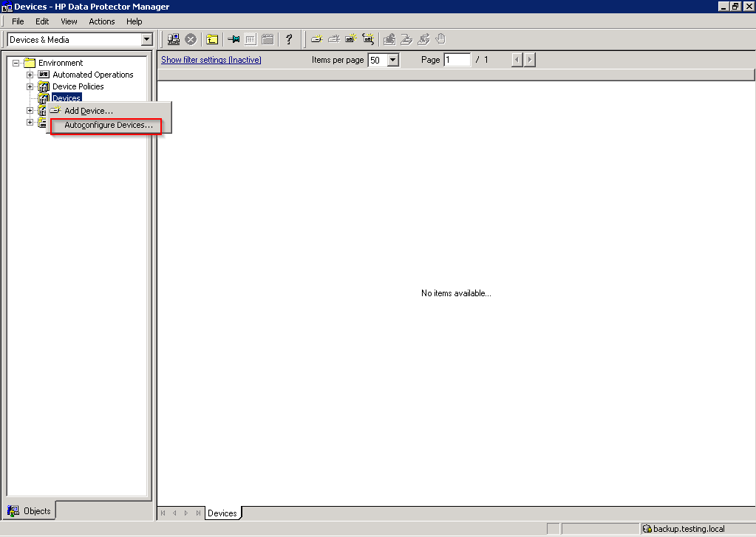Image resolution: width=756 pixels, height=537 pixels.
Task: Click the pin toolbar icon
Action: point(234,39)
